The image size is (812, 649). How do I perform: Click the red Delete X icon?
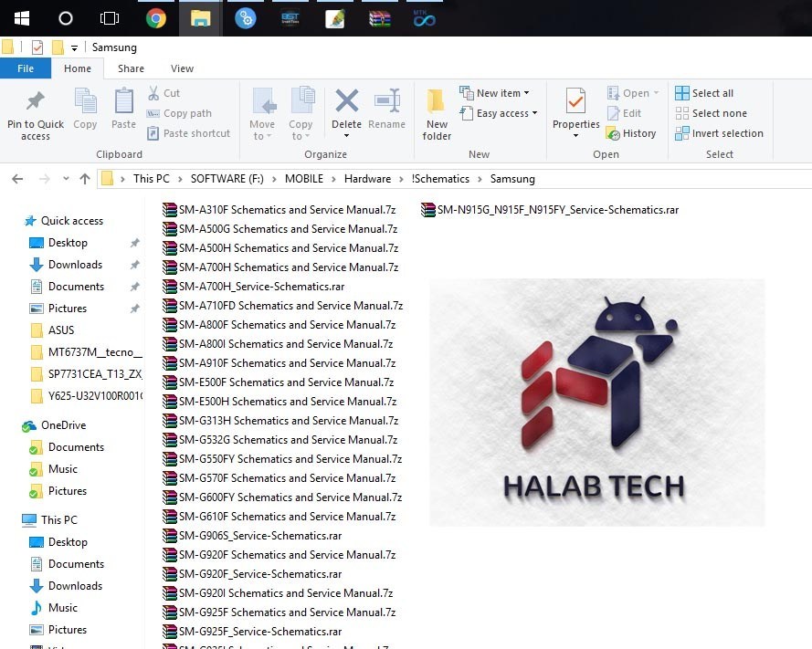tap(346, 100)
